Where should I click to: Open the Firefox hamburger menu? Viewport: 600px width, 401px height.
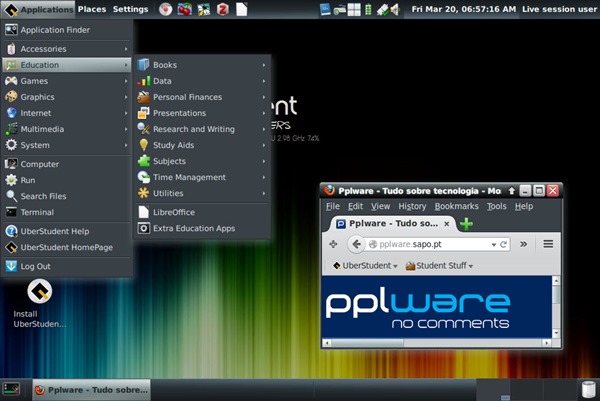(548, 244)
